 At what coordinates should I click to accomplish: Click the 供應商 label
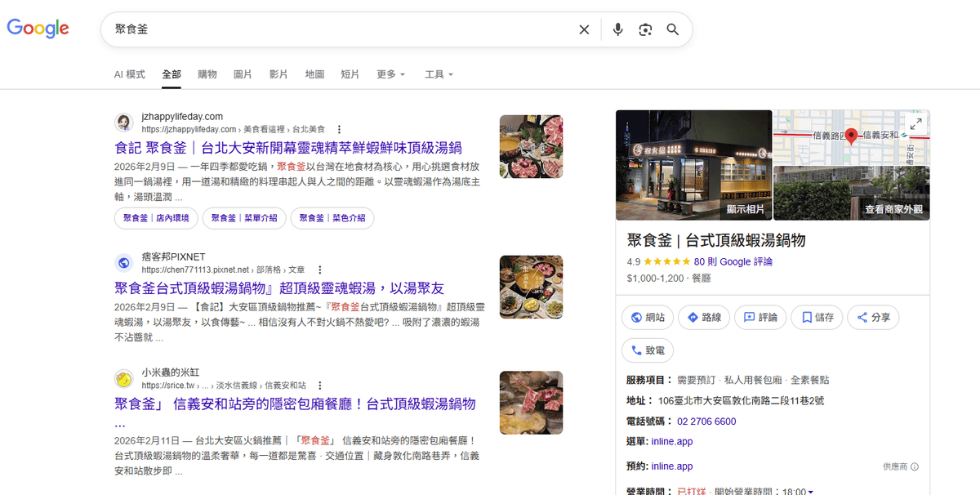click(x=895, y=467)
